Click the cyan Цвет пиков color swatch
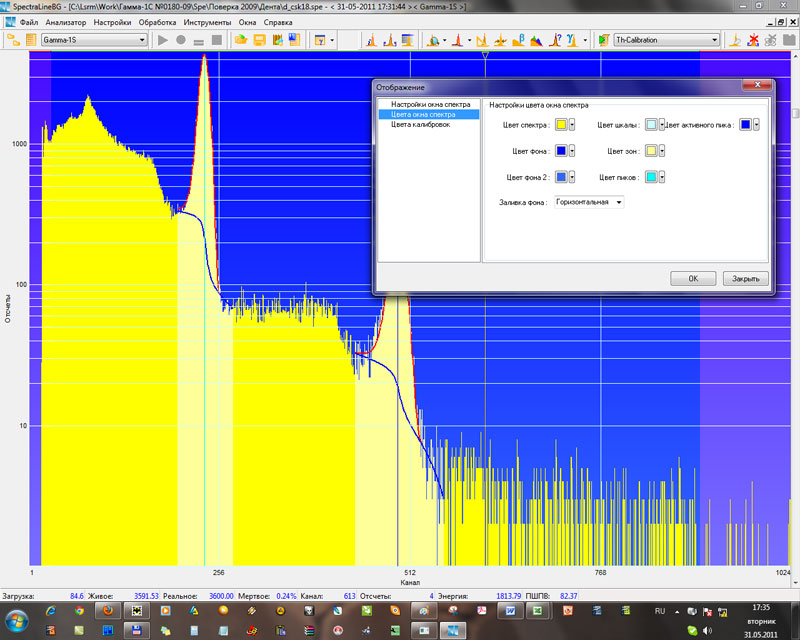This screenshot has width=800, height=640. coord(651,177)
